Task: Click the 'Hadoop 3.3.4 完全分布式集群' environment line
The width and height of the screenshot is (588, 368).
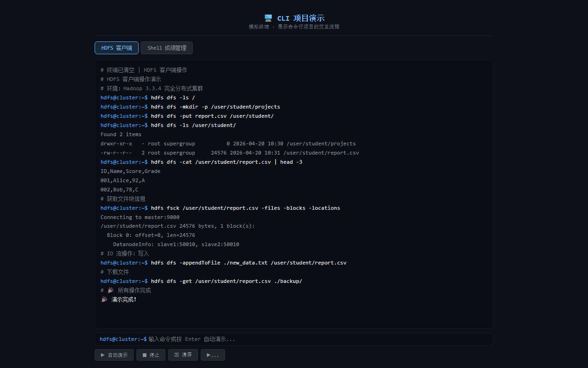Action: pos(152,88)
